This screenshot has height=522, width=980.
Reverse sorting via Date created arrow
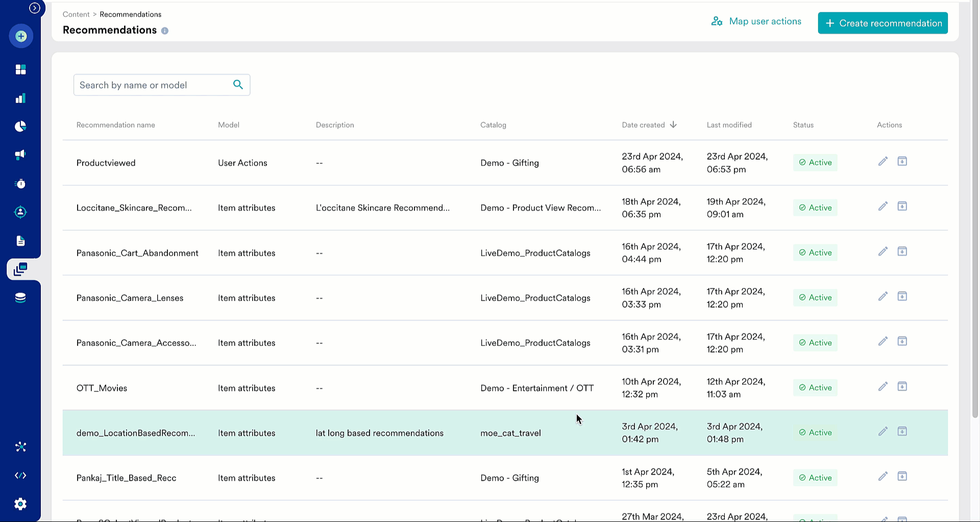[x=673, y=125]
